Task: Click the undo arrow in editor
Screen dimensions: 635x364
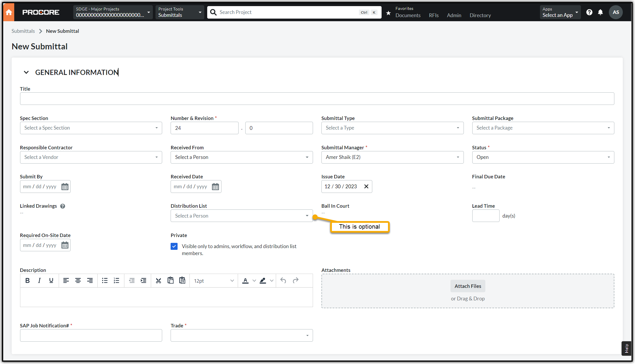Action: click(283, 281)
